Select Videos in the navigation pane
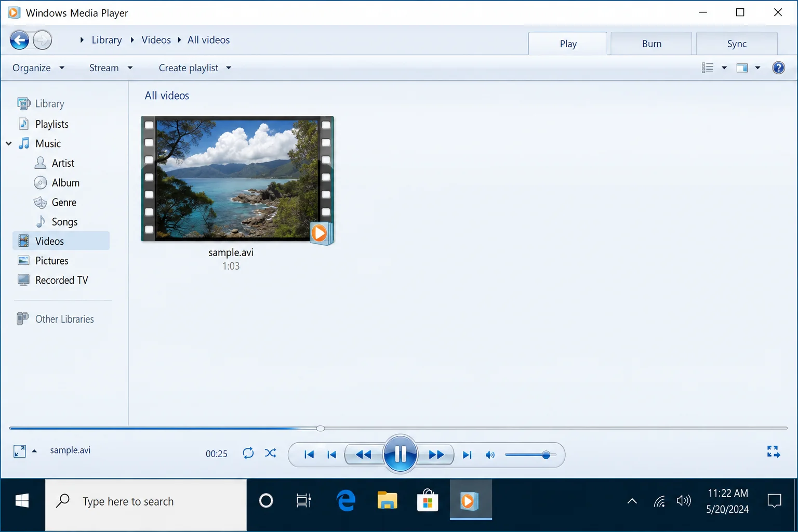This screenshot has width=798, height=532. coord(61,241)
